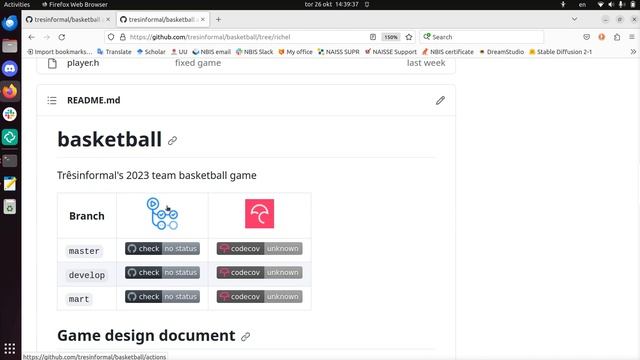Copy anchor link beside Game design document
This screenshot has height=360, width=640.
tap(245, 337)
